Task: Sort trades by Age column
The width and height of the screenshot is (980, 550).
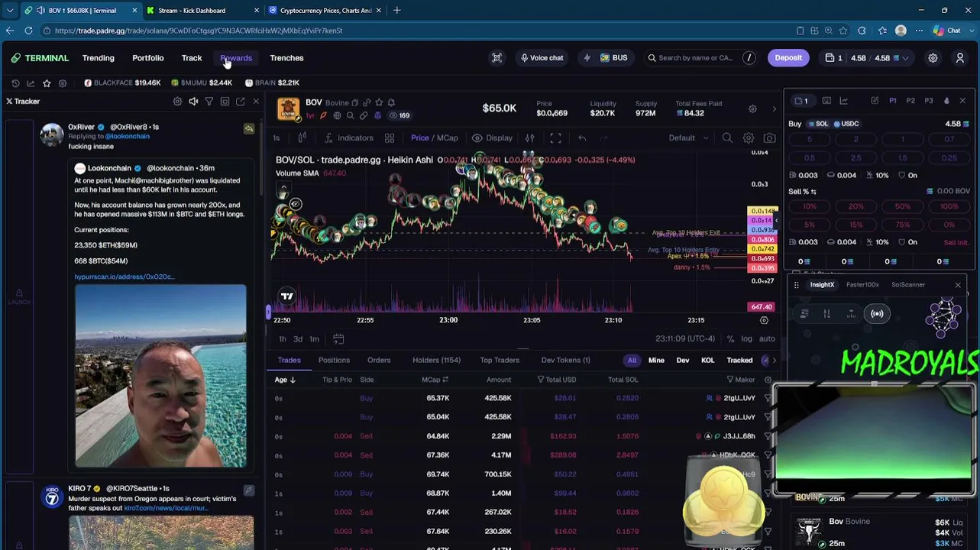Action: (x=285, y=380)
